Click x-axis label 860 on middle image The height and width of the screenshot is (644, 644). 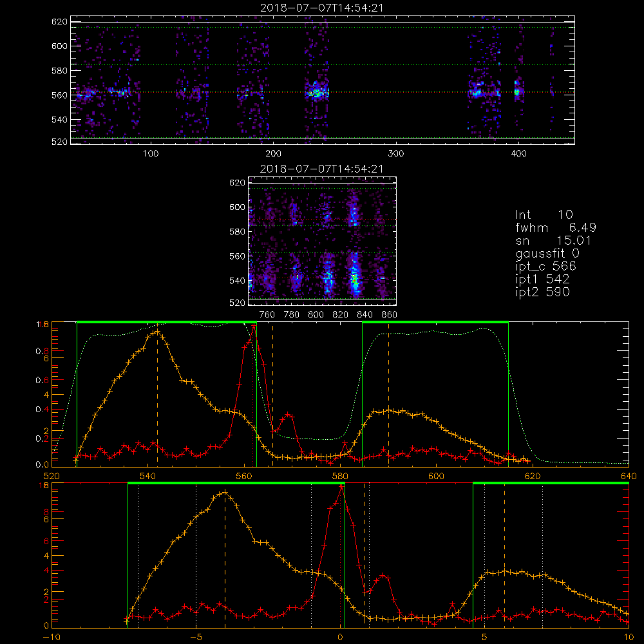tap(389, 315)
